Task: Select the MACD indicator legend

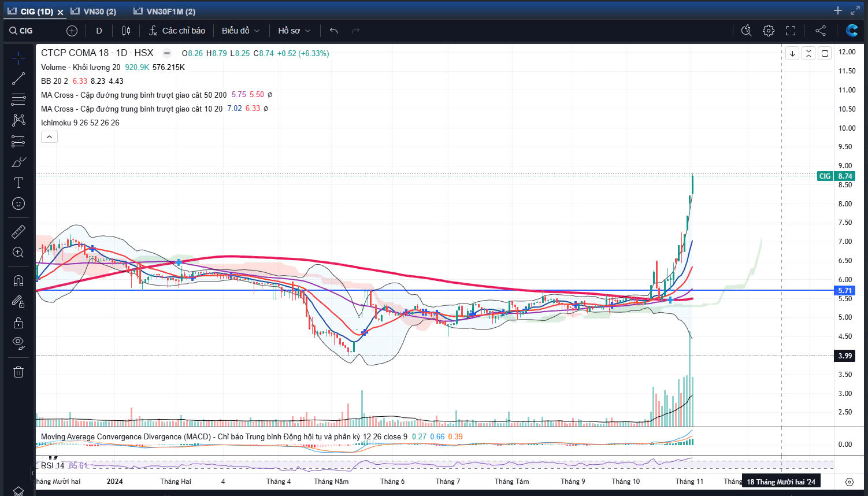Action: (224, 436)
